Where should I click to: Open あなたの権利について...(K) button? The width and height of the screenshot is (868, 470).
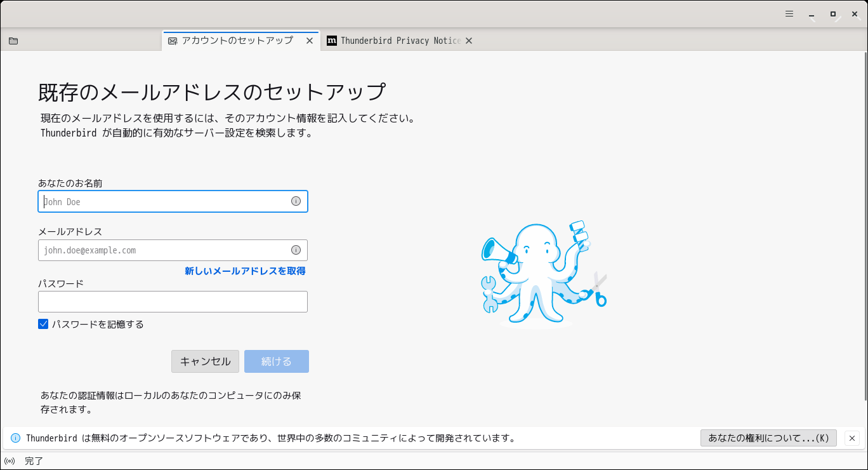[768, 438]
